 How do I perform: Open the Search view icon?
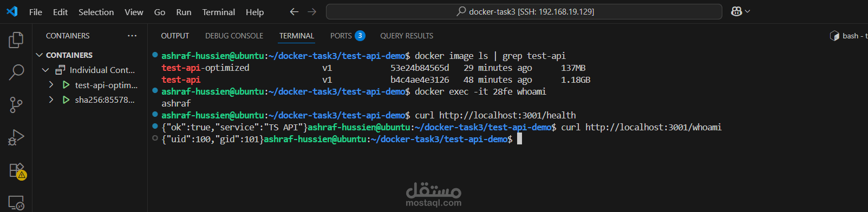click(x=16, y=72)
